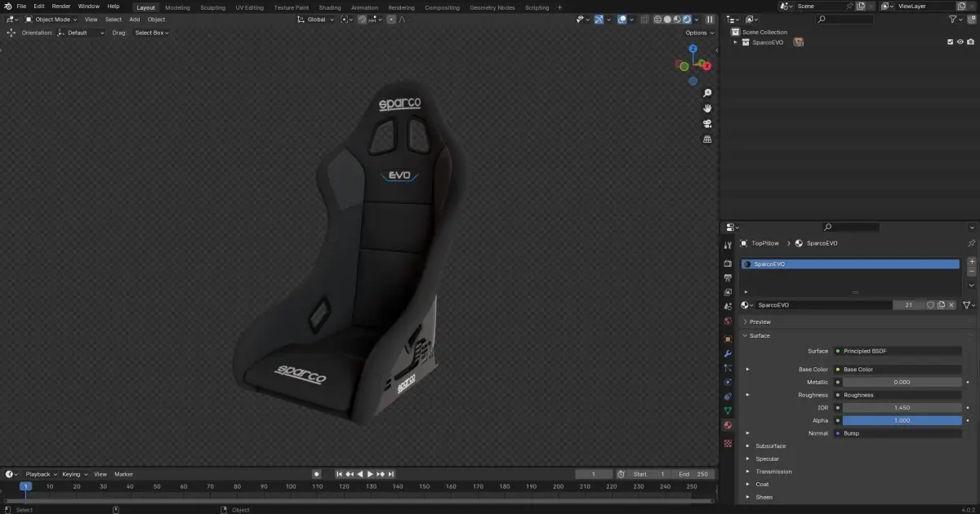Switch to the Shading workspace tab

pyautogui.click(x=330, y=7)
